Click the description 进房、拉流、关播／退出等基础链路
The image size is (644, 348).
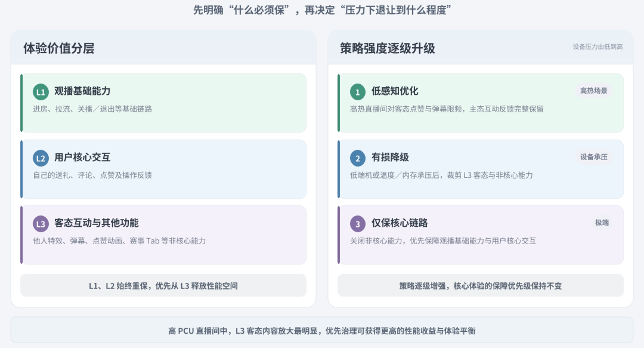[92, 109]
